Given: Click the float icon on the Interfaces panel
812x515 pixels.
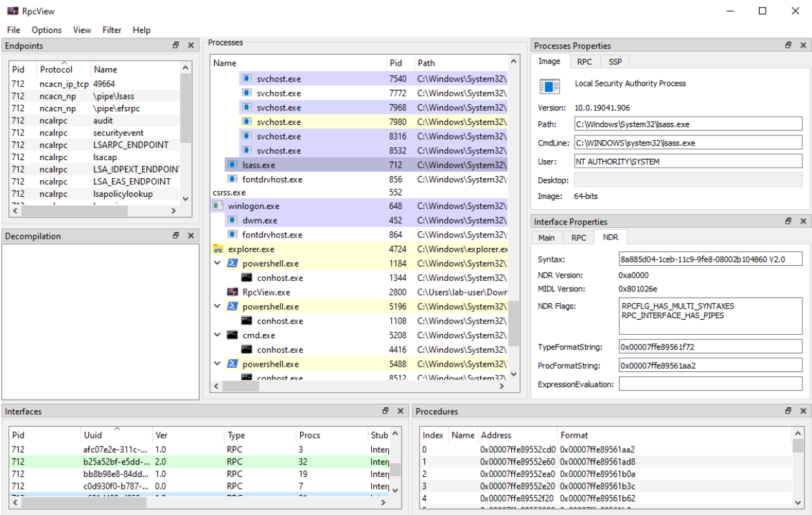Looking at the screenshot, I should pos(386,411).
